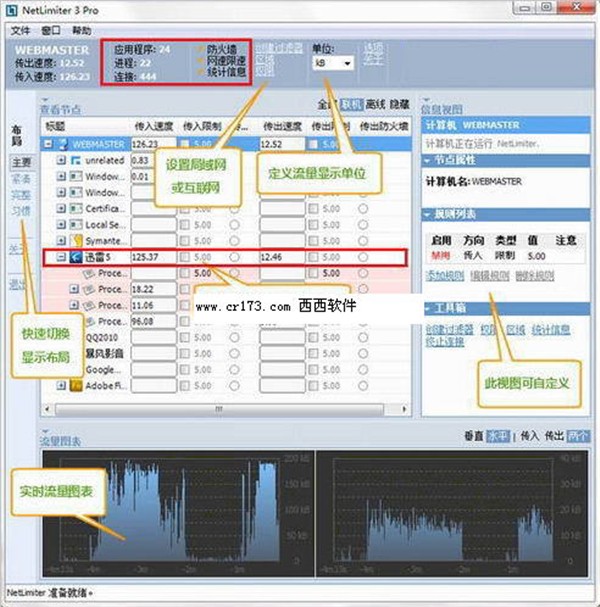Collapse the 规则列表 section header
600x607 pixels.
pyautogui.click(x=506, y=214)
